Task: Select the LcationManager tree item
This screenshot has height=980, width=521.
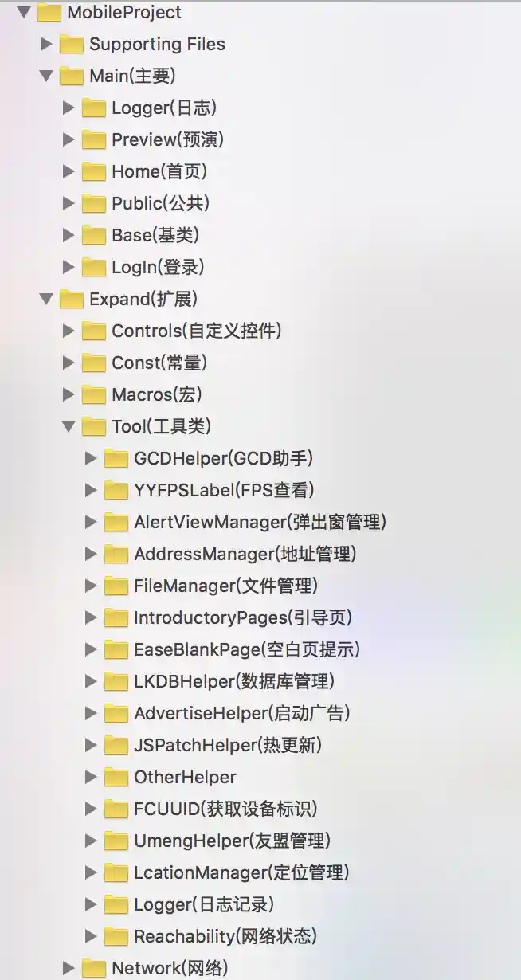Action: [x=241, y=872]
